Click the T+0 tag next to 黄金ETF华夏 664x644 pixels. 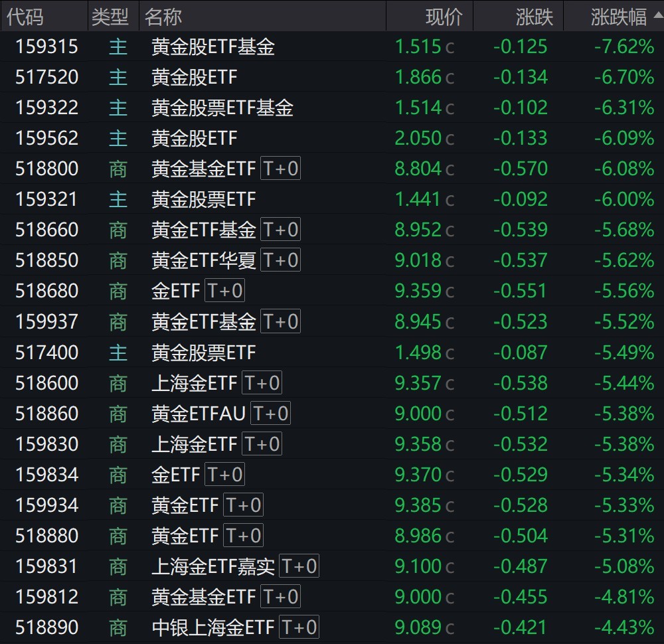point(280,260)
